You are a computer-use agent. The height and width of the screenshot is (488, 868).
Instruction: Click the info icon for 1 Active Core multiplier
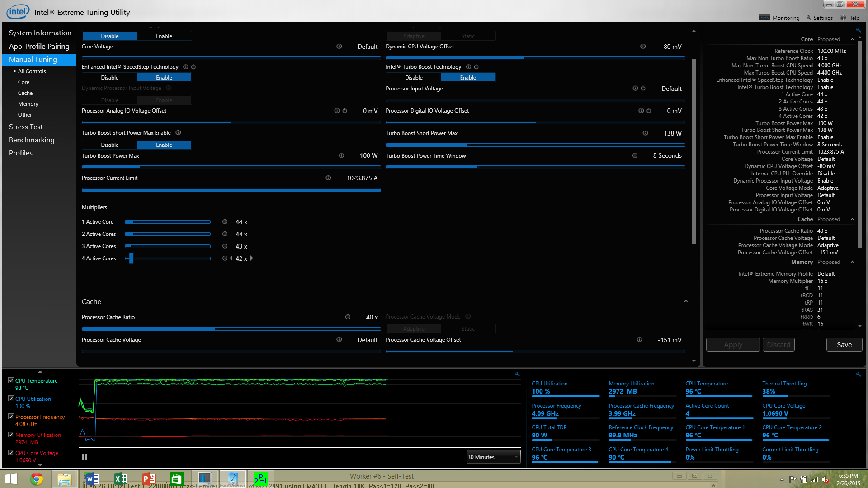[x=225, y=222]
